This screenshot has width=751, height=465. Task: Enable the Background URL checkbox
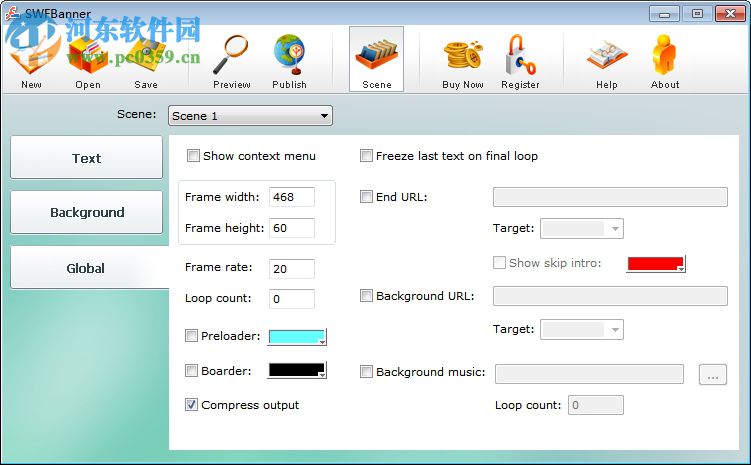[x=366, y=296]
